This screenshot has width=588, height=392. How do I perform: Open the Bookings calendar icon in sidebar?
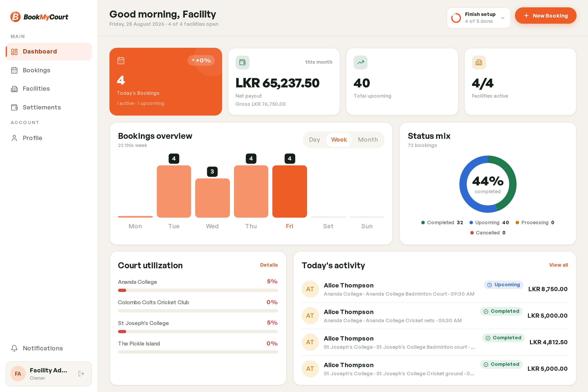[x=14, y=70]
